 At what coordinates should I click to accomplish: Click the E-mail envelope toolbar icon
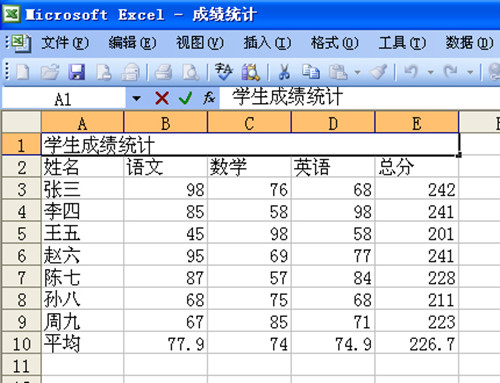(131, 72)
